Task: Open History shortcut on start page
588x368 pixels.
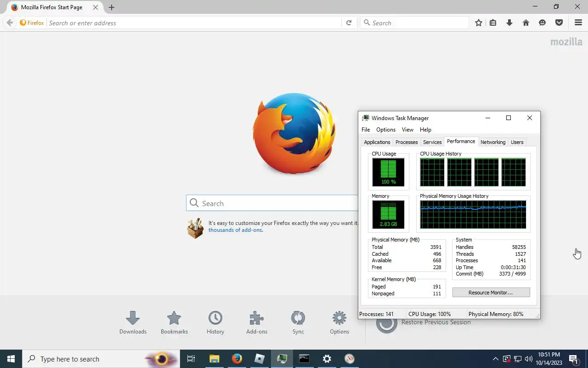Action: click(x=215, y=322)
